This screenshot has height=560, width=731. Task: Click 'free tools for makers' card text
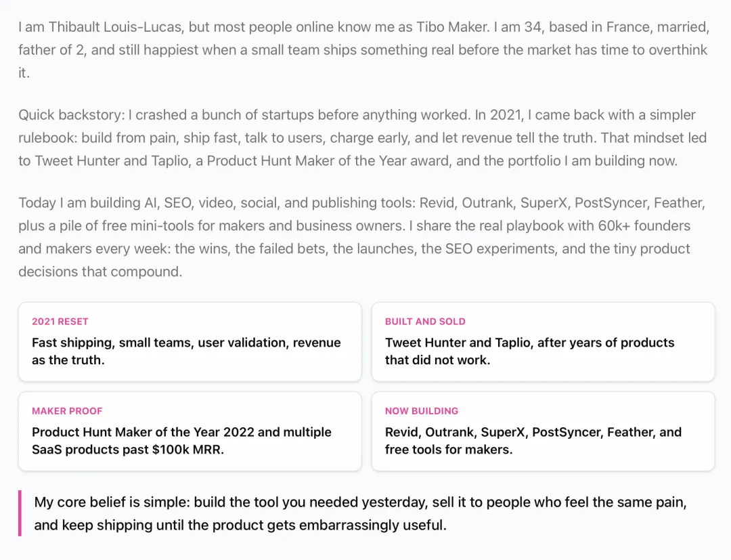point(449,450)
